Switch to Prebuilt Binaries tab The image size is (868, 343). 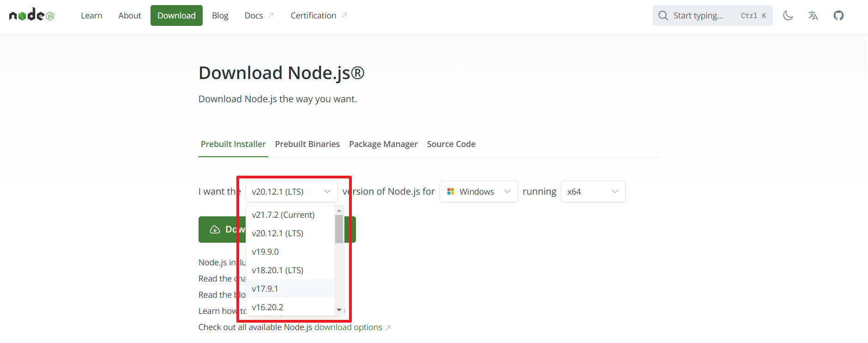[307, 144]
